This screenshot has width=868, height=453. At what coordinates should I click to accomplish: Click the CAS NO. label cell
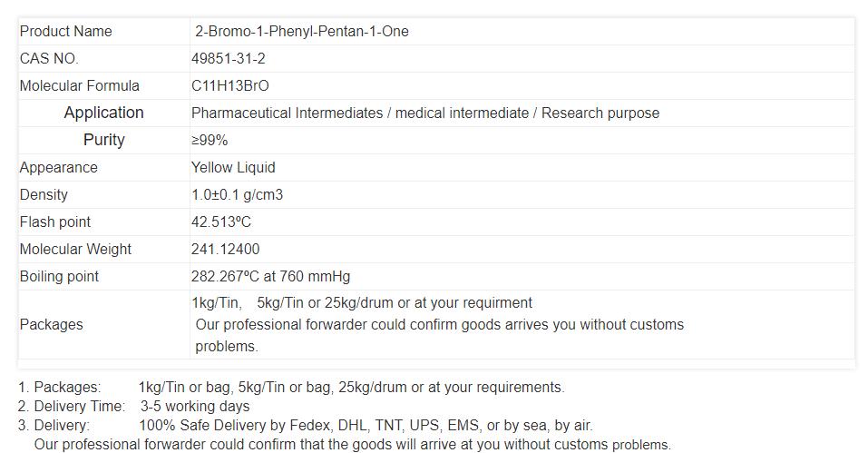point(49,59)
